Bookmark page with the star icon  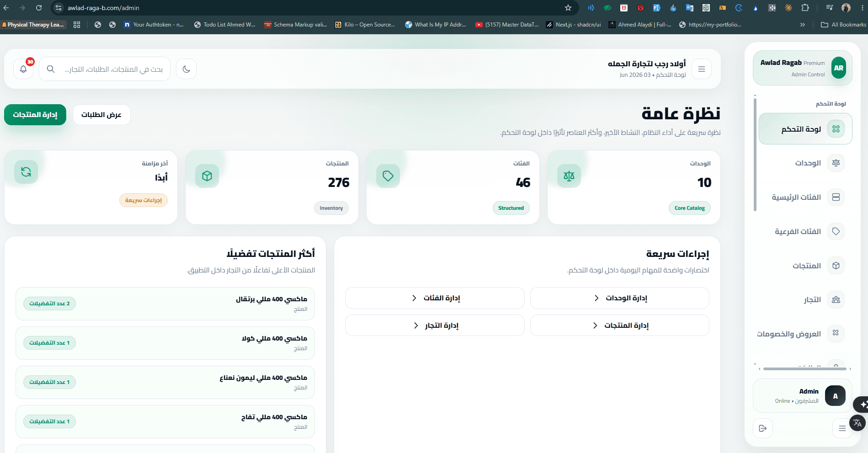(568, 8)
